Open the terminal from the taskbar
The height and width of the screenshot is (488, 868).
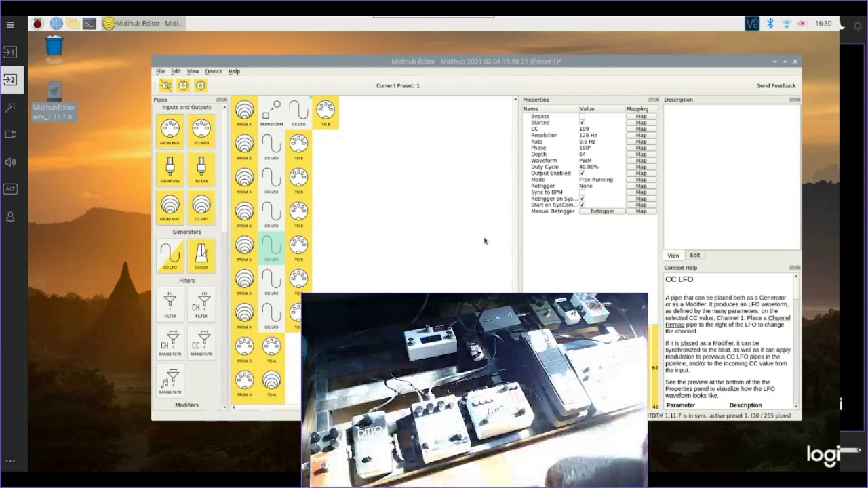(90, 24)
